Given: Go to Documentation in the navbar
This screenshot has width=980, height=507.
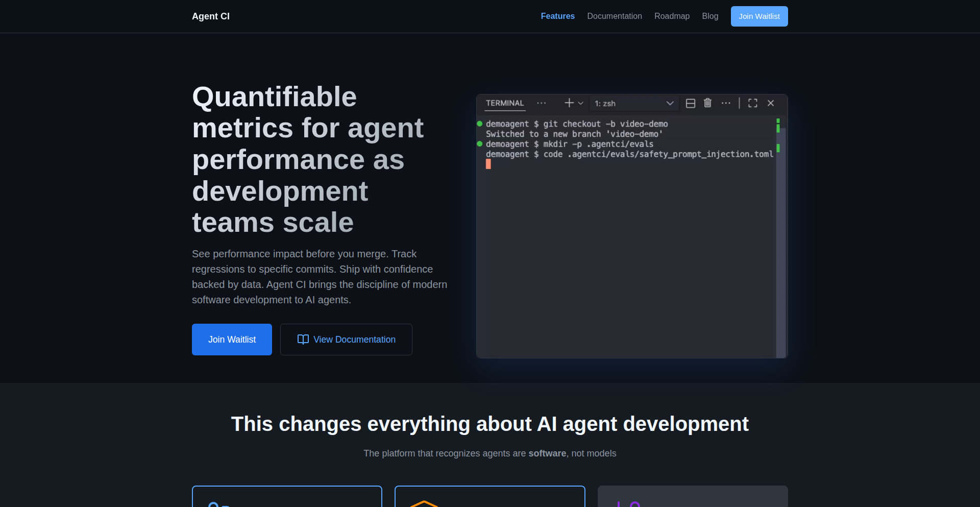Looking at the screenshot, I should (x=615, y=16).
